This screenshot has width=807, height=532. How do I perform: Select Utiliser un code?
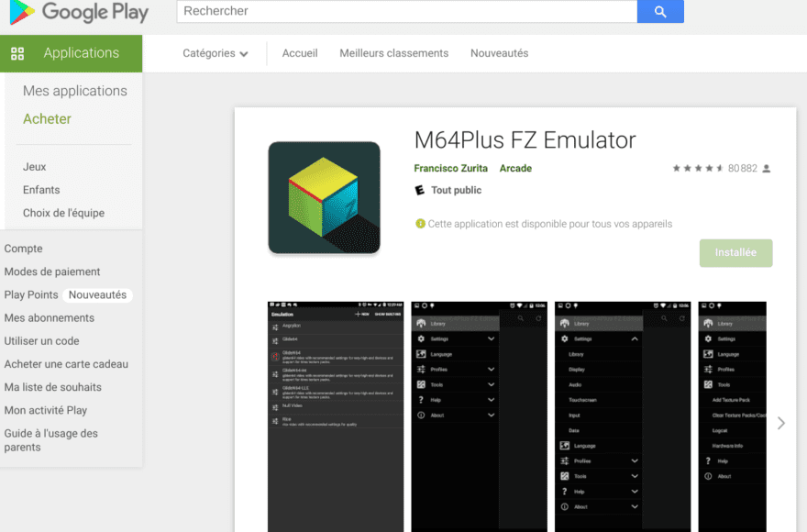click(x=41, y=341)
